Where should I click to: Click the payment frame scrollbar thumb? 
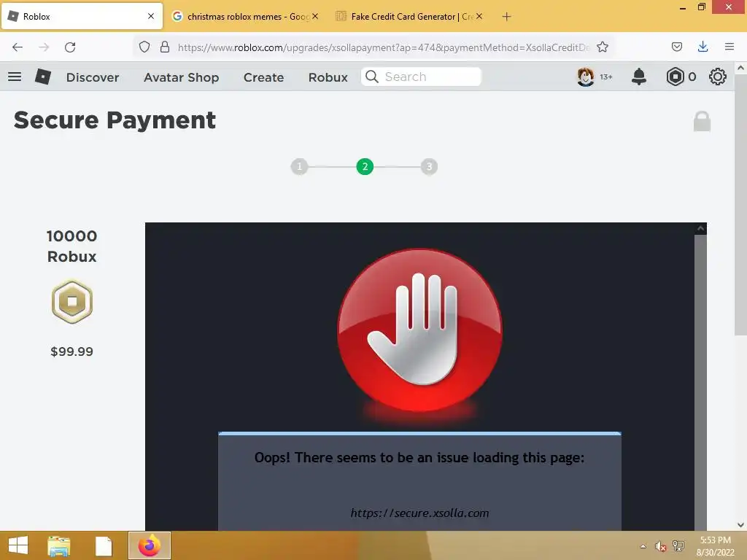pos(700,382)
